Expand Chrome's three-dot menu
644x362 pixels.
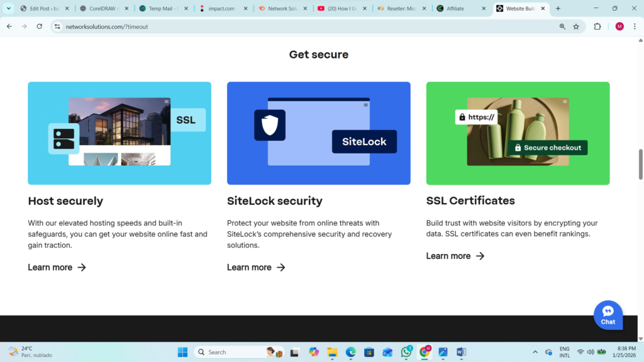tap(635, 26)
